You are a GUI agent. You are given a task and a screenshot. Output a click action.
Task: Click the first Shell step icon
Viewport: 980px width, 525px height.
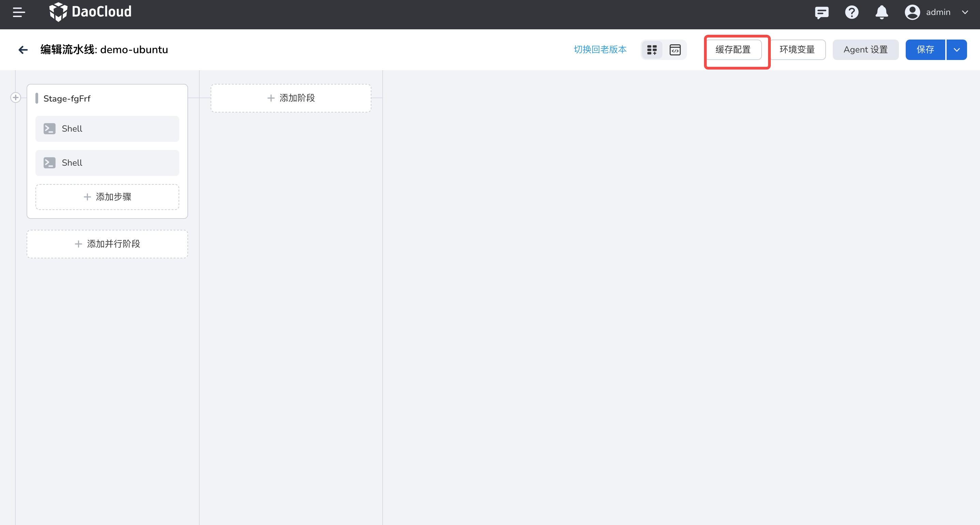pyautogui.click(x=49, y=129)
